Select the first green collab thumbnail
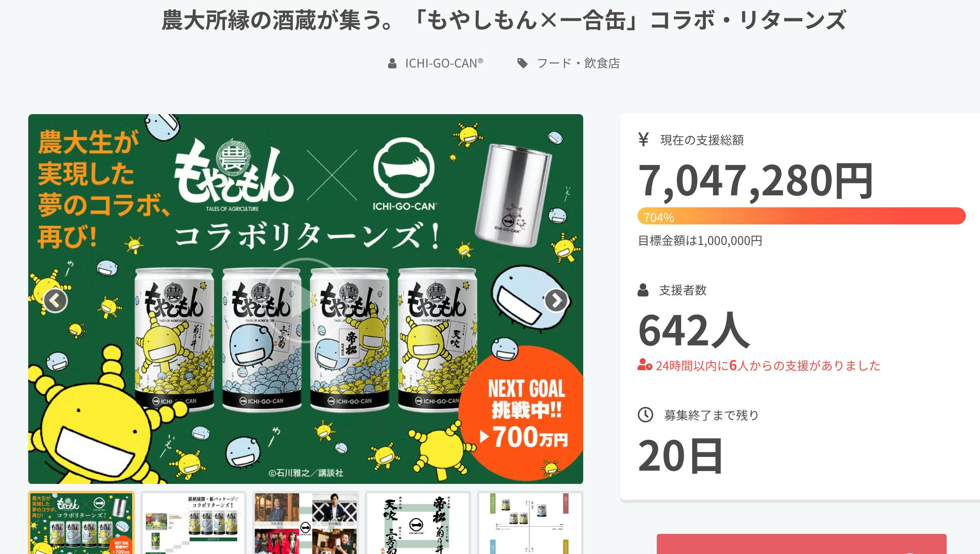Viewport: 980px width, 554px height. coord(81,522)
